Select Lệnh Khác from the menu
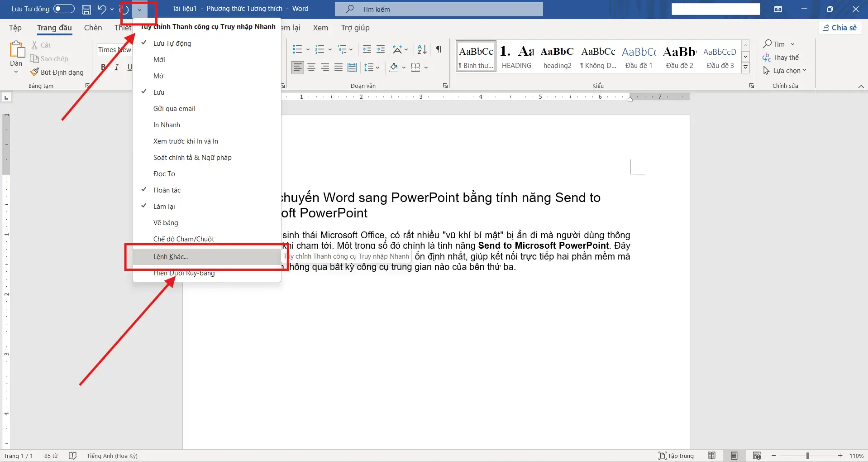This screenshot has height=462, width=868. 170,256
